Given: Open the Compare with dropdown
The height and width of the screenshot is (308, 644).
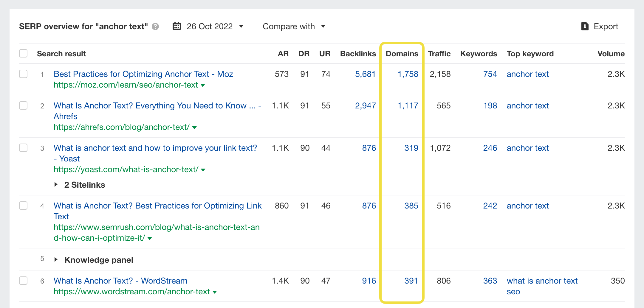Looking at the screenshot, I should point(294,27).
